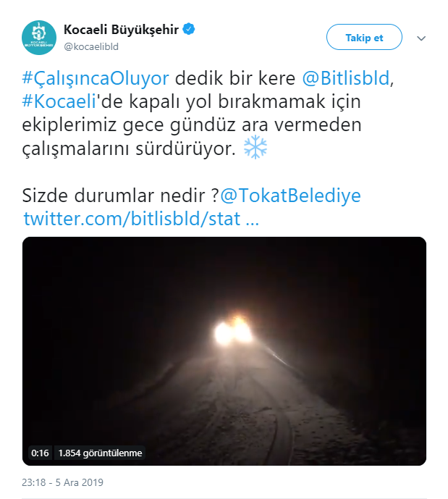Viewport: 448px width, 499px height.
Task: Click the Kocaeli Büyükşehir display name
Action: pos(121,30)
